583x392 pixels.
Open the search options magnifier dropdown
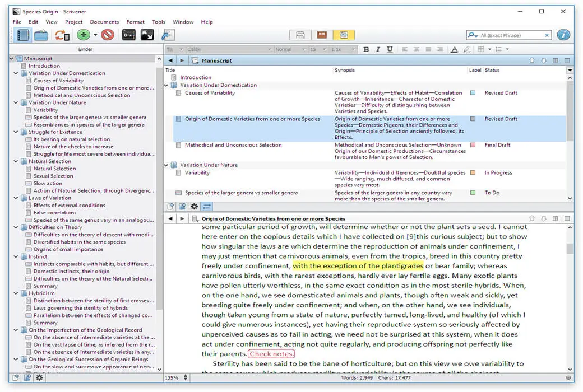473,35
